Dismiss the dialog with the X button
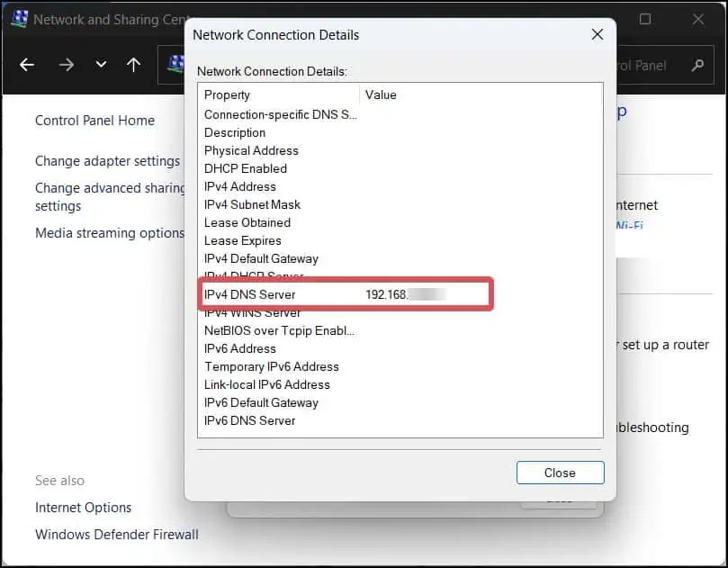 (597, 34)
